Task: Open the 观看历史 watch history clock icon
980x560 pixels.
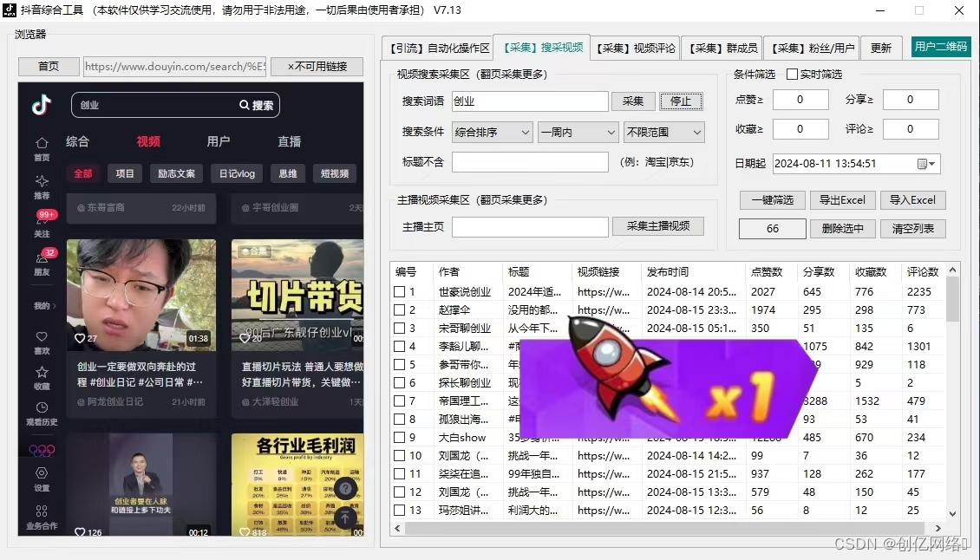Action: click(42, 407)
